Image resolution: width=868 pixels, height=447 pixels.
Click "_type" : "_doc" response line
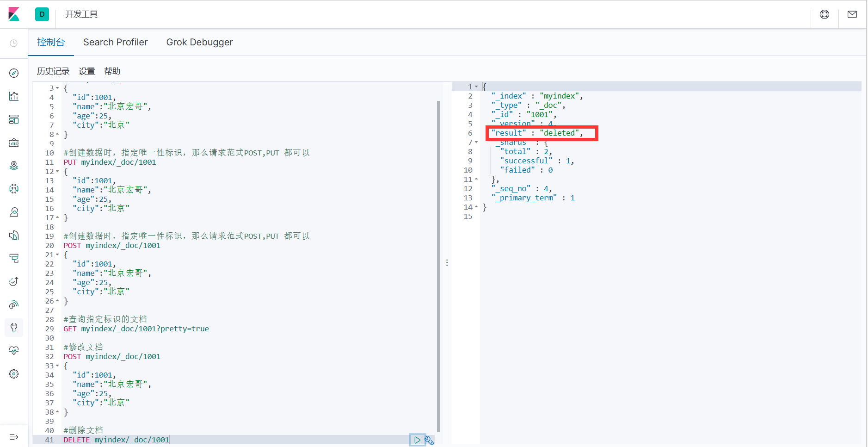tap(528, 105)
